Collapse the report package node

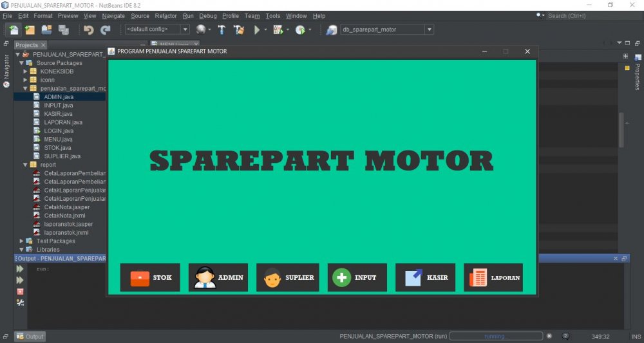tap(25, 165)
